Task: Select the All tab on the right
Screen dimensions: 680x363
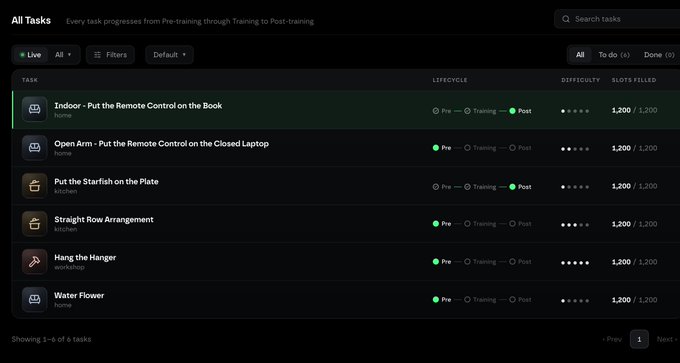Action: pos(580,55)
